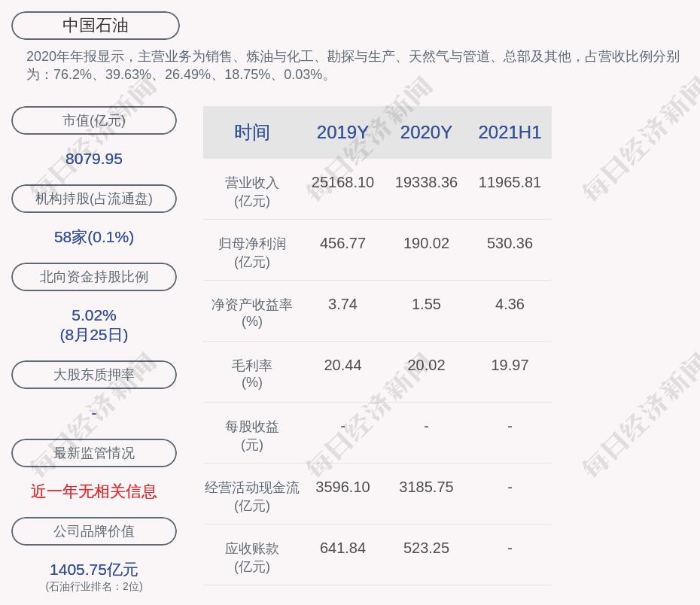Viewport: 700px width, 605px height.
Task: Click cash flow value 3185.75
Action: tap(426, 487)
